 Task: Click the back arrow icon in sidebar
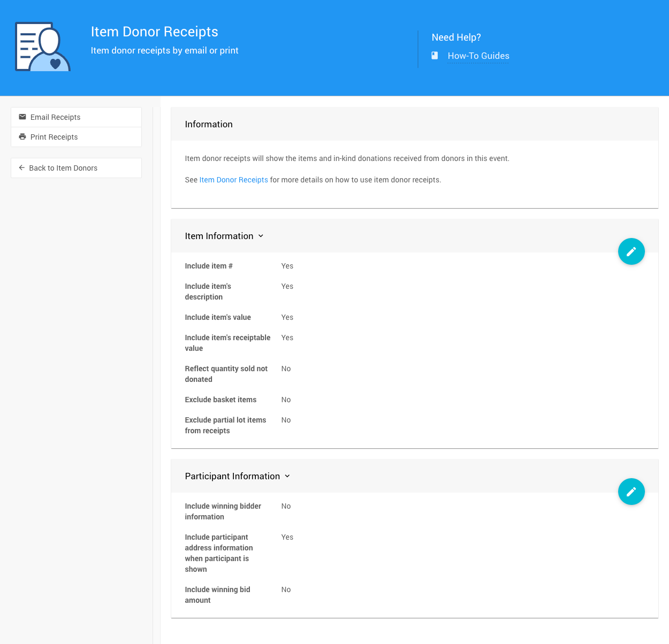(22, 168)
